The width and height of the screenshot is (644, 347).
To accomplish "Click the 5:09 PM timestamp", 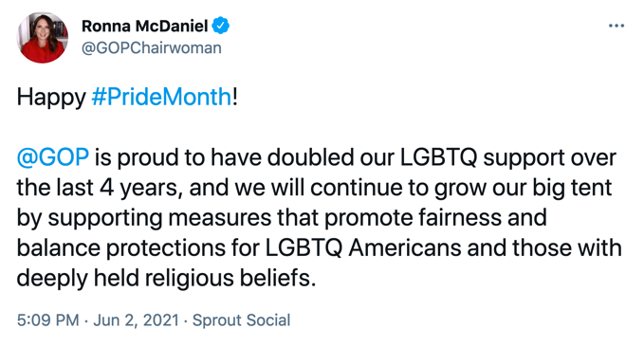I will (48, 320).
